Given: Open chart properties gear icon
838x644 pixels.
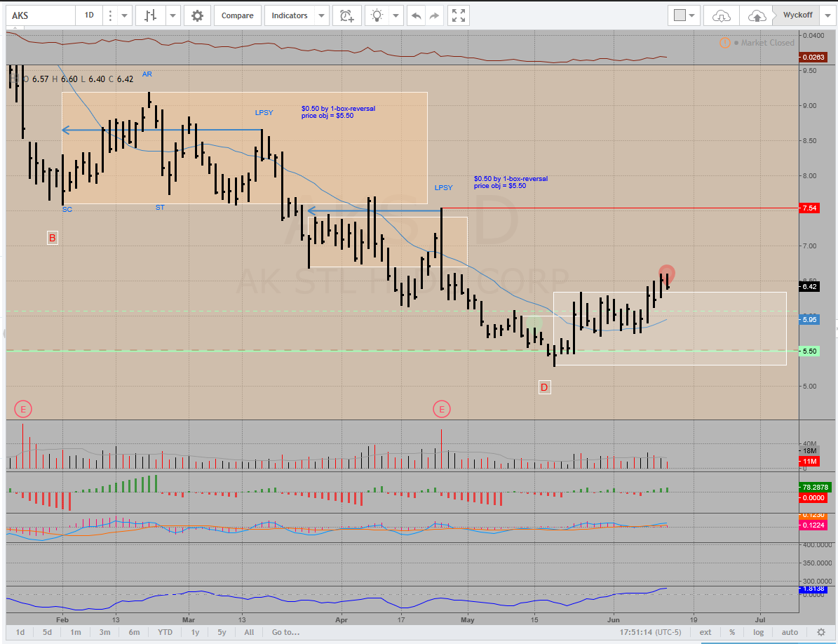Looking at the screenshot, I should pos(198,15).
